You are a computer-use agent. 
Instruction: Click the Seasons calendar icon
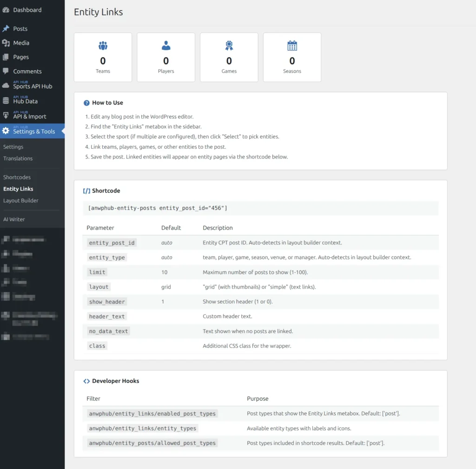[292, 46]
